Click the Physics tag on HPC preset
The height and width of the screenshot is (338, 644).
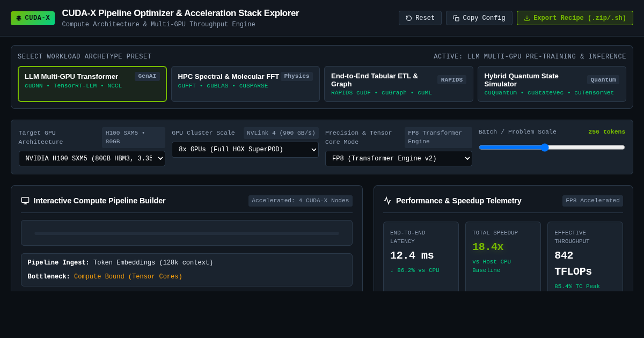297,76
